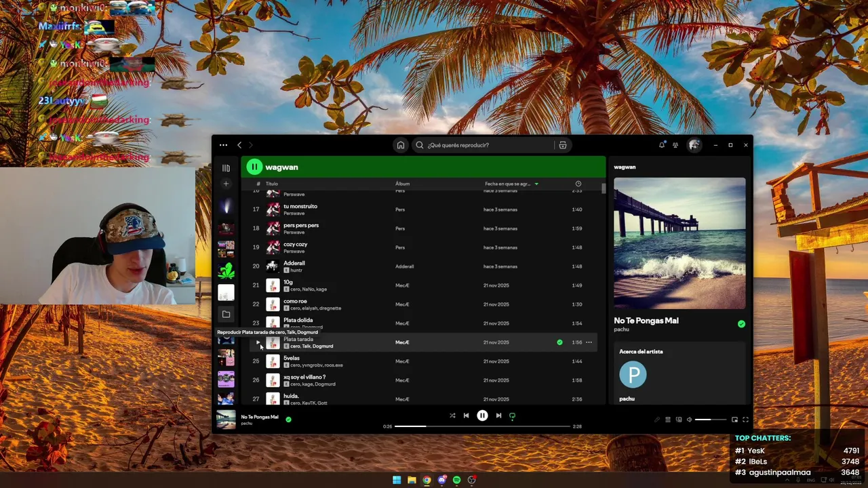Open lyrics microphone icon in player bar

[x=656, y=420]
